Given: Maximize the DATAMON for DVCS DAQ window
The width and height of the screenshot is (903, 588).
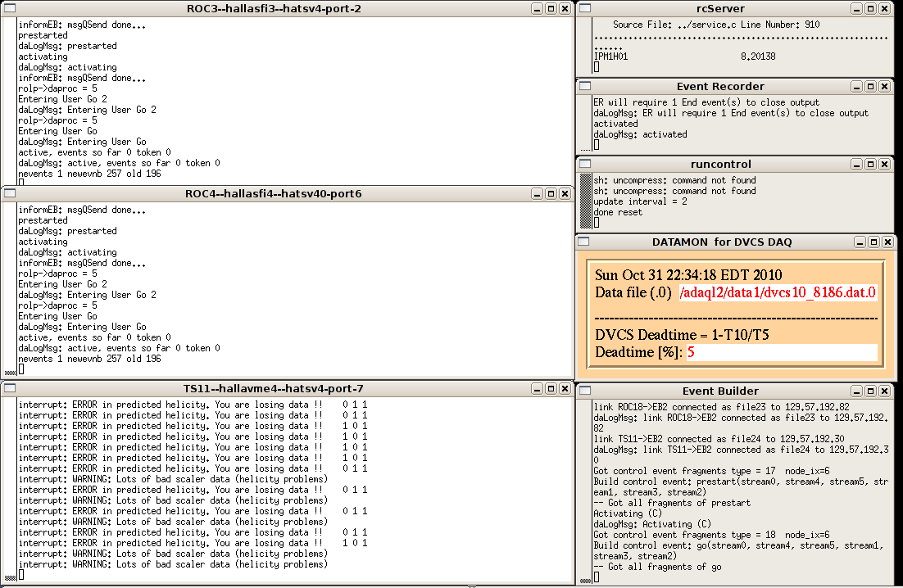Looking at the screenshot, I should click(x=874, y=242).
